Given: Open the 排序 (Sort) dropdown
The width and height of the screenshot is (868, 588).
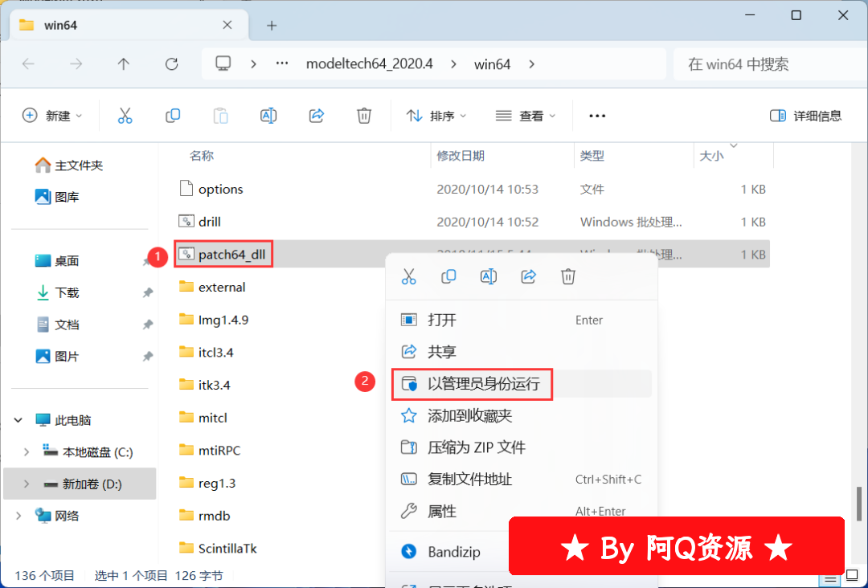Looking at the screenshot, I should [436, 116].
